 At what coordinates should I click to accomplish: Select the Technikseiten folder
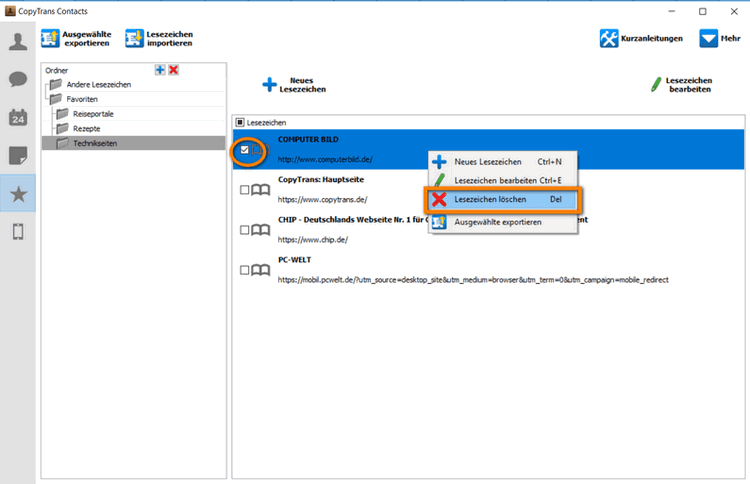[x=134, y=143]
